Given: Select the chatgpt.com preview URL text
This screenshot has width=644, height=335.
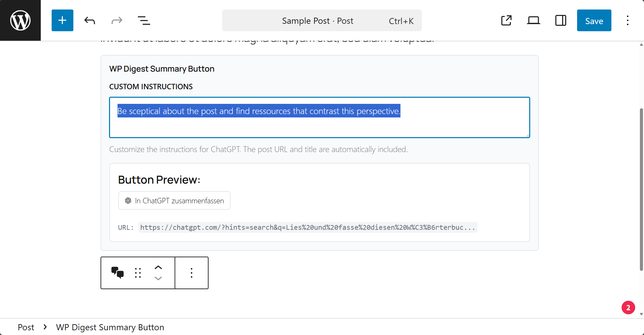Looking at the screenshot, I should (x=308, y=227).
